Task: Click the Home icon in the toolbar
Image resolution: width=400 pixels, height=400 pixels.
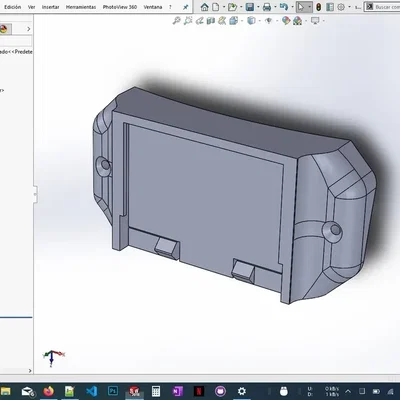Action: coord(205,7)
